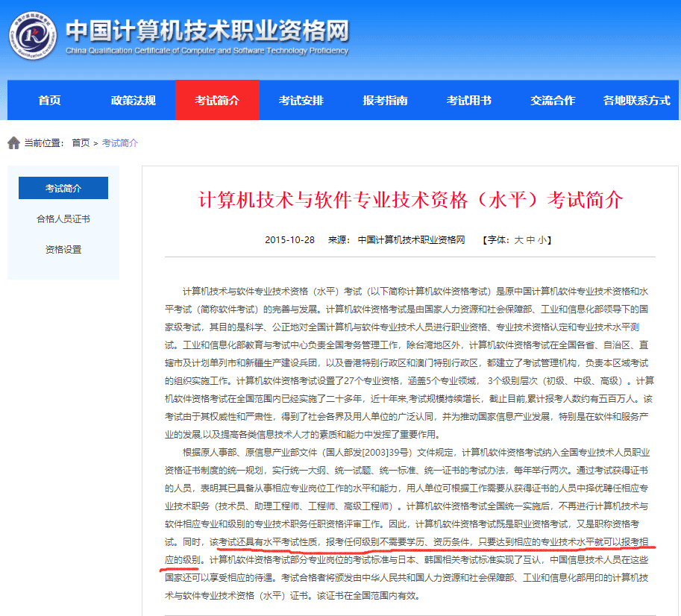
Task: Click 首页 link in the breadcrumb
Action: pyautogui.click(x=81, y=142)
